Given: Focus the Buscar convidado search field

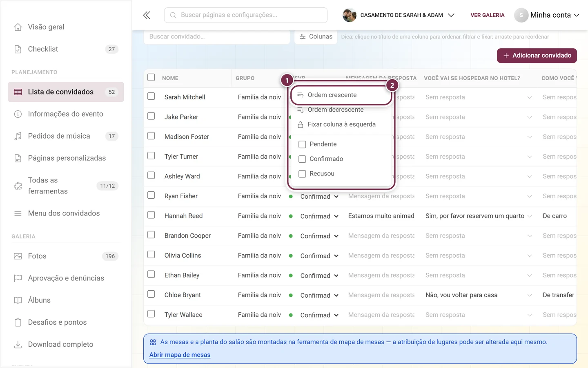Looking at the screenshot, I should click(x=217, y=37).
